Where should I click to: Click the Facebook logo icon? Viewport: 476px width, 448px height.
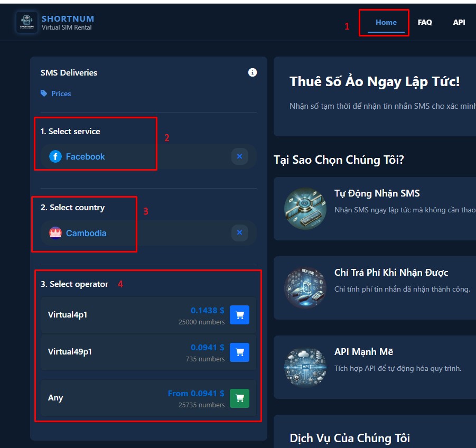coord(55,156)
